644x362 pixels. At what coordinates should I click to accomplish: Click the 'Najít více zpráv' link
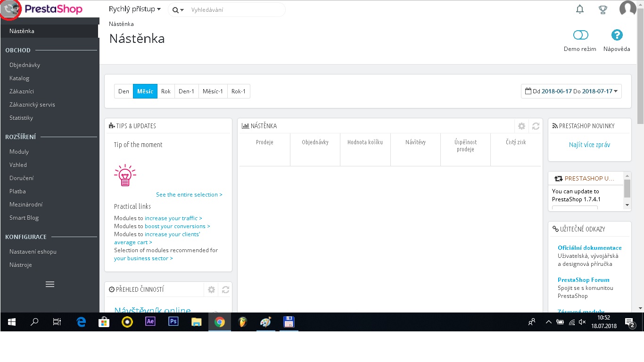589,145
